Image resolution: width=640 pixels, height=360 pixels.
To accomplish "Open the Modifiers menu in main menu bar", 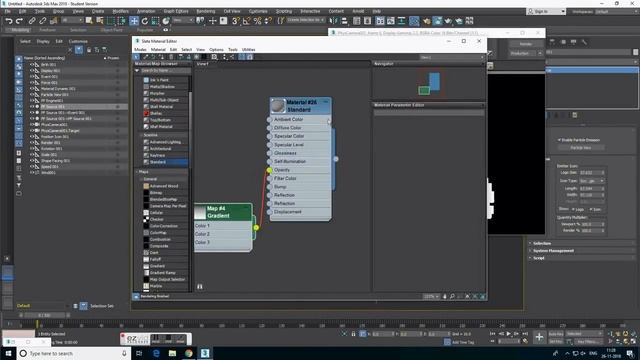I will pyautogui.click(x=120, y=11).
